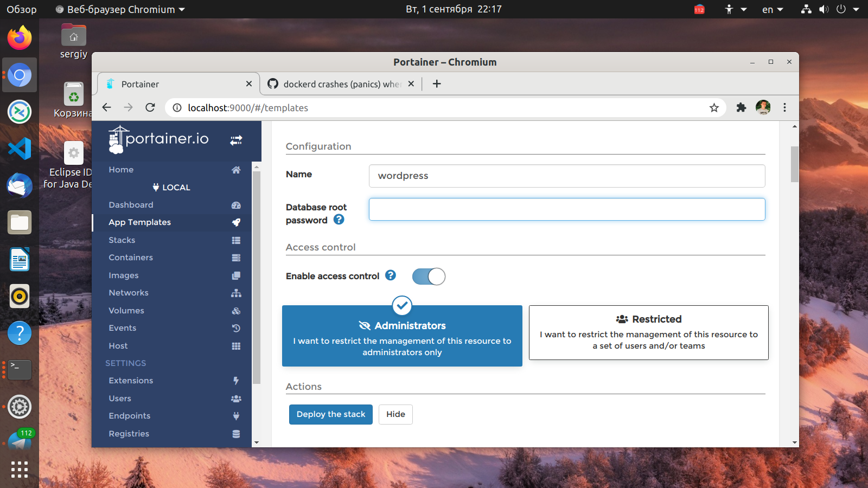The height and width of the screenshot is (488, 868).
Task: Click Deploy the stack button
Action: (331, 414)
